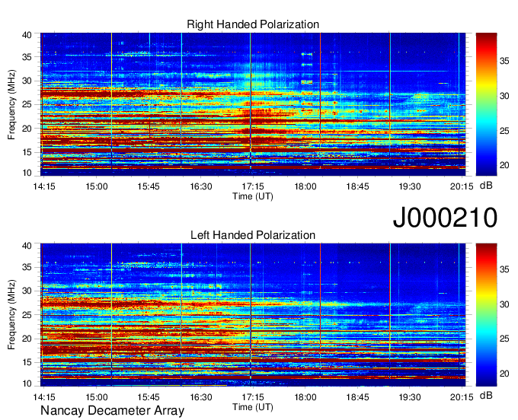Click the 16:30 tick label on top plot
This screenshot has height=420, width=518.
pyautogui.click(x=201, y=186)
